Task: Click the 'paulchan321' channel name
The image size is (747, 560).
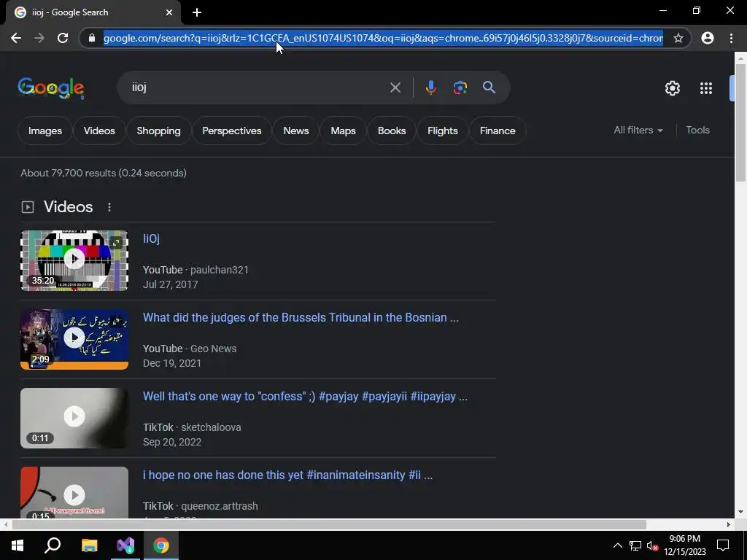Action: point(219,270)
